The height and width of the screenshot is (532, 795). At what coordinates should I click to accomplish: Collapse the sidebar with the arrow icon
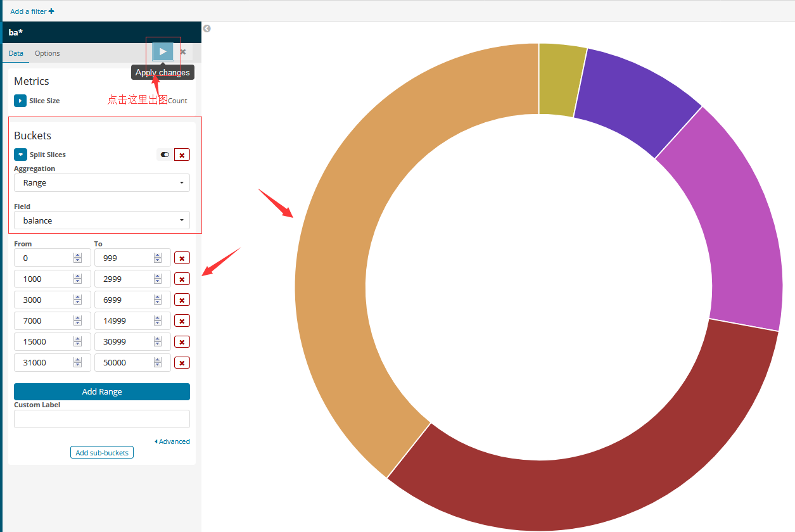tap(207, 28)
